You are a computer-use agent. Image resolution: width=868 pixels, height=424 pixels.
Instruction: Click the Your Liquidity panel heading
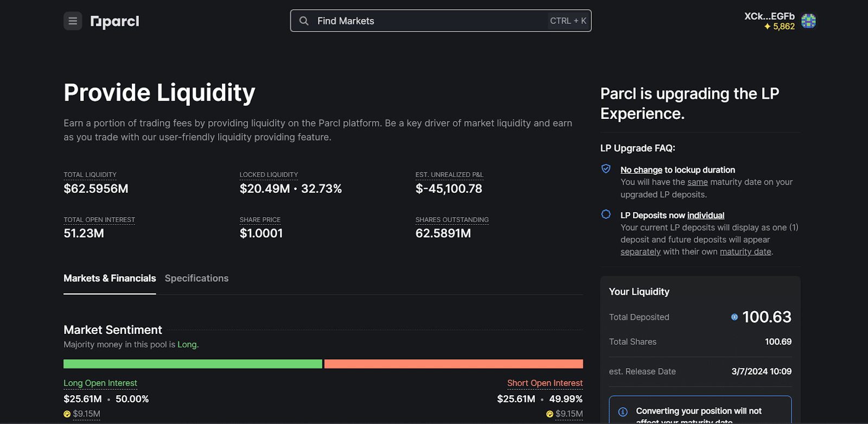click(639, 292)
